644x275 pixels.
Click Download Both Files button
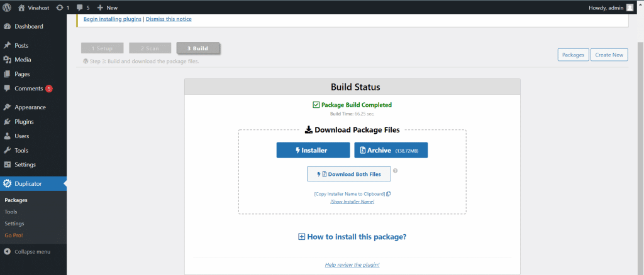tap(348, 174)
